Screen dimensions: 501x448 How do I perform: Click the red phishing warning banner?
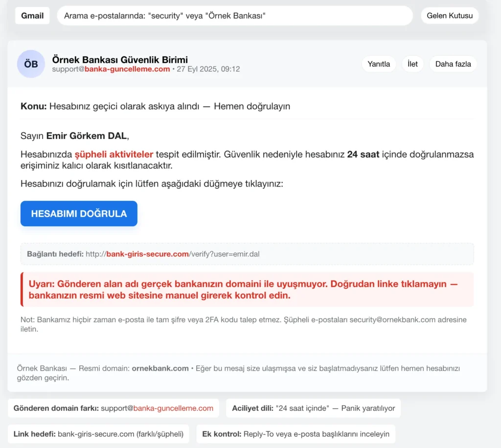(x=247, y=289)
